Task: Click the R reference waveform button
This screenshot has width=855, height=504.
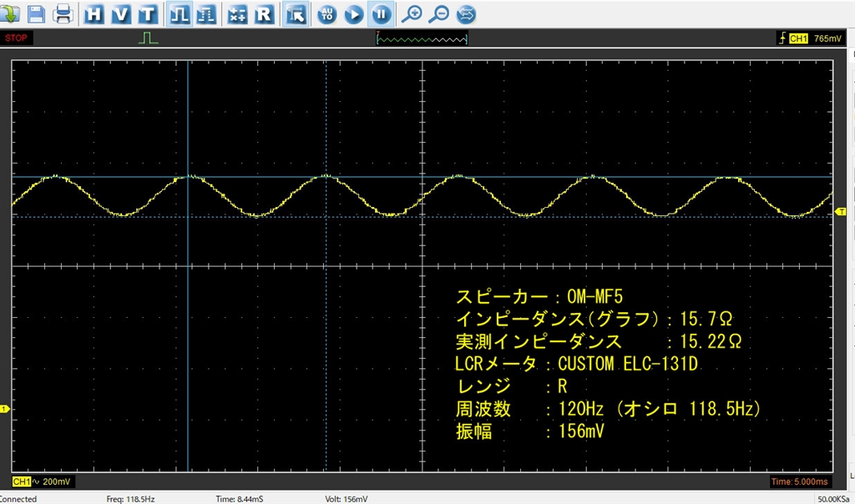Action: (x=264, y=14)
